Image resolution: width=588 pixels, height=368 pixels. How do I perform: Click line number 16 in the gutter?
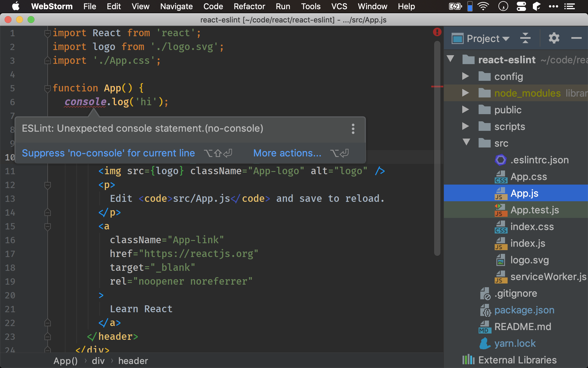click(10, 240)
